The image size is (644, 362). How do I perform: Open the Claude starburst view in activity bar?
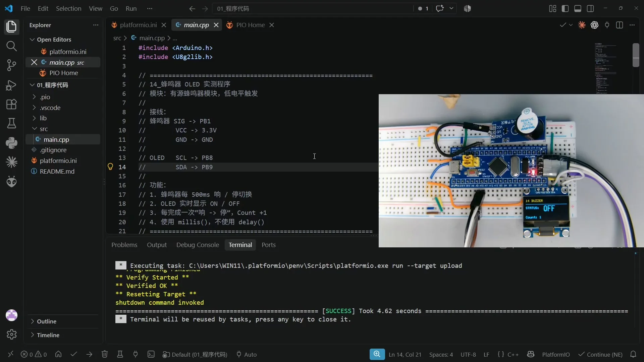point(11,162)
